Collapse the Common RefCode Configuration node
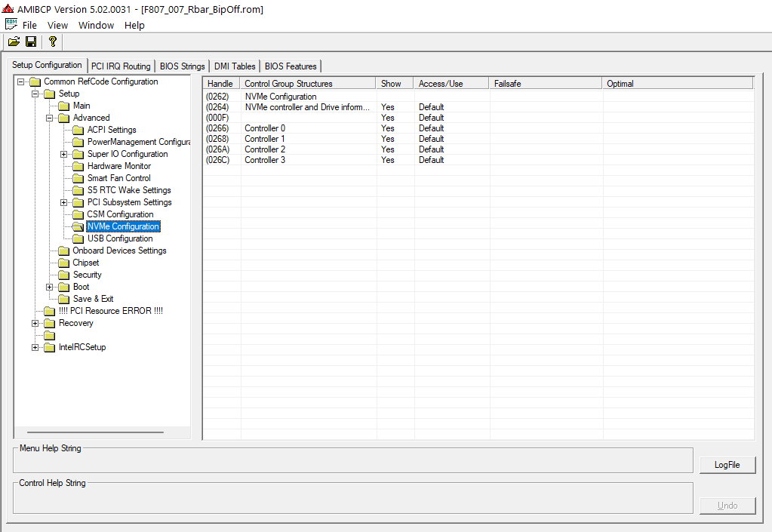The width and height of the screenshot is (772, 532). [x=20, y=81]
